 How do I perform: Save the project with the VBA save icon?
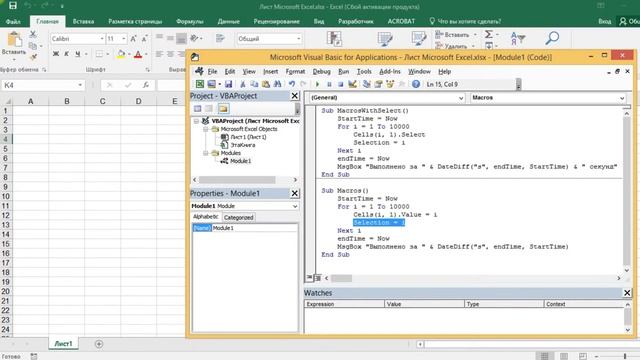tap(229, 84)
